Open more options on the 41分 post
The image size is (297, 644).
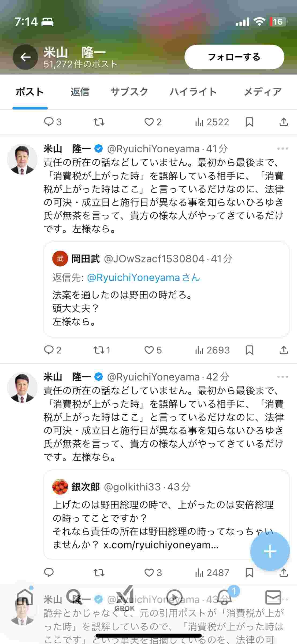click(283, 149)
